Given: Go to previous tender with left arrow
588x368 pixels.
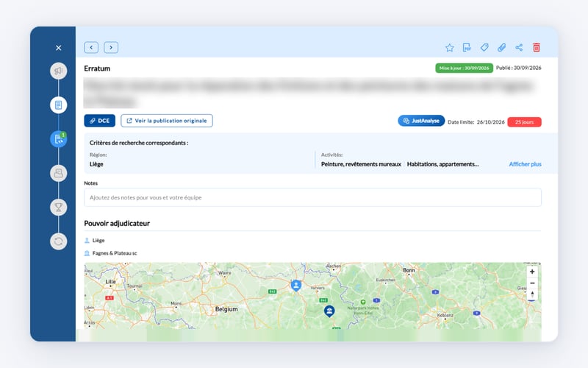Looking at the screenshot, I should (91, 47).
